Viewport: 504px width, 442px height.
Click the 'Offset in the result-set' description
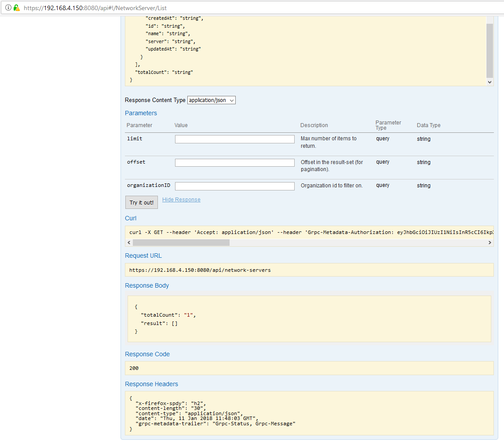click(x=332, y=166)
